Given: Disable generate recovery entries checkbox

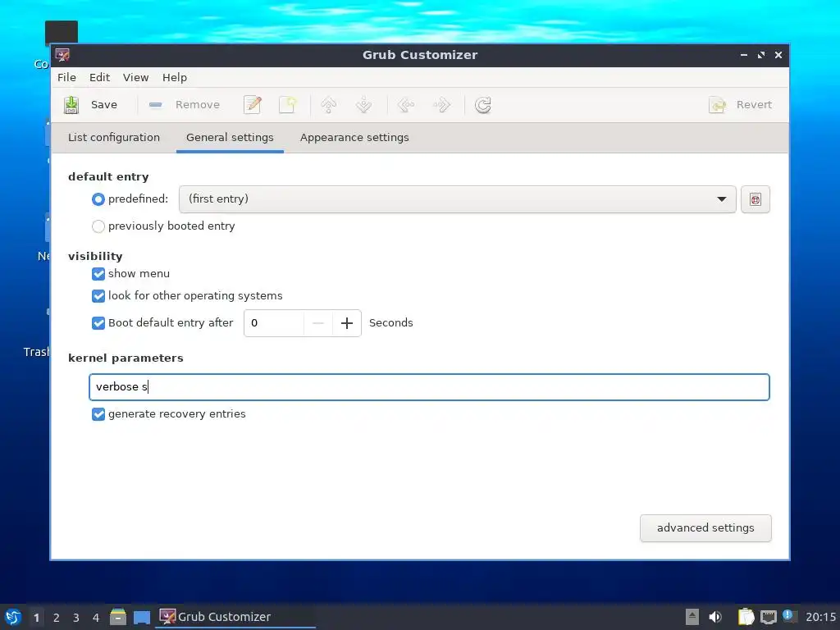Looking at the screenshot, I should coord(98,414).
